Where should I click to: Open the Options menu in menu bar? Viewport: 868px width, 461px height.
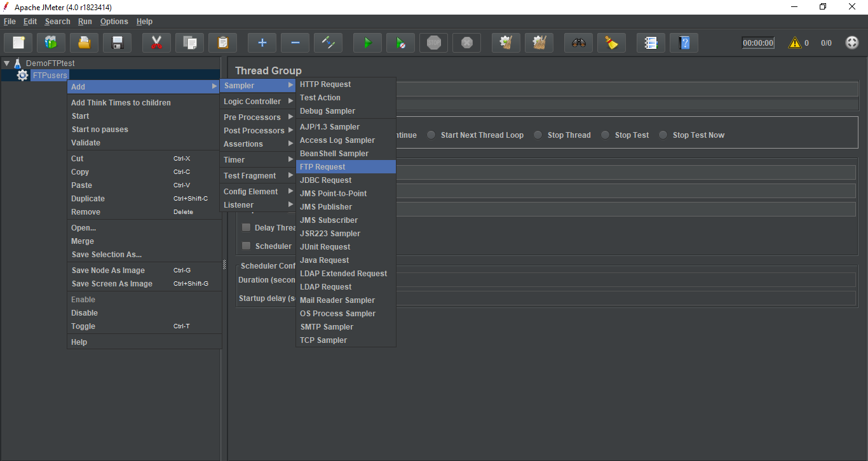click(114, 22)
